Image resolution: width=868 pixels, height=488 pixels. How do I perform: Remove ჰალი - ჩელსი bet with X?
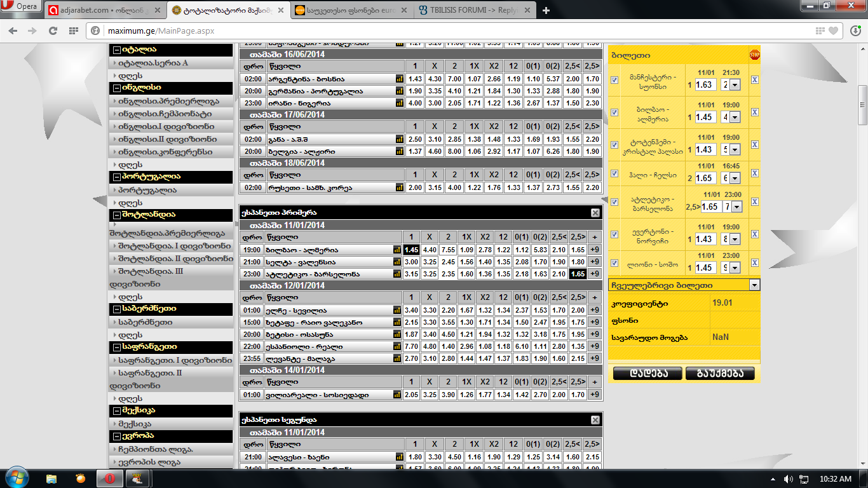click(754, 174)
